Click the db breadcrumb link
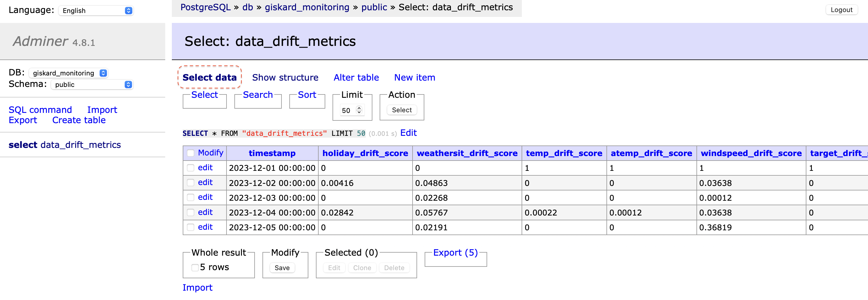Screen dimensions: 868x300 248,7
